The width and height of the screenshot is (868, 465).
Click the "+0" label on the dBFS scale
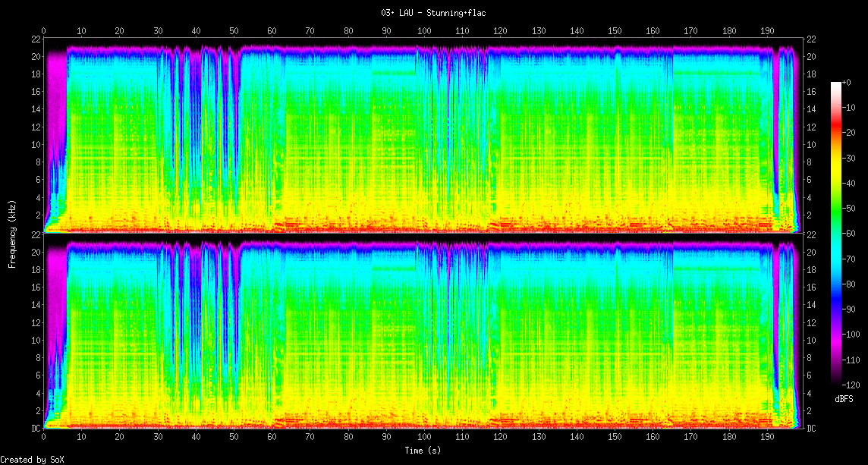pyautogui.click(x=847, y=82)
